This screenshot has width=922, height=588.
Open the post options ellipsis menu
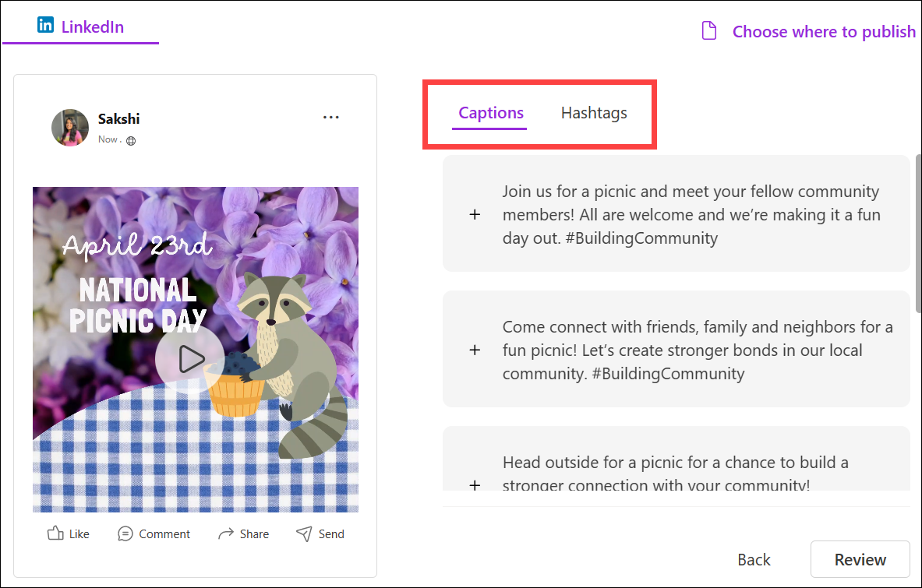(330, 117)
